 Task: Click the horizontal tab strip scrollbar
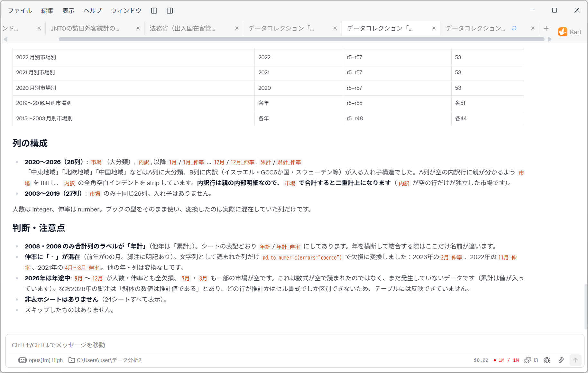click(302, 39)
